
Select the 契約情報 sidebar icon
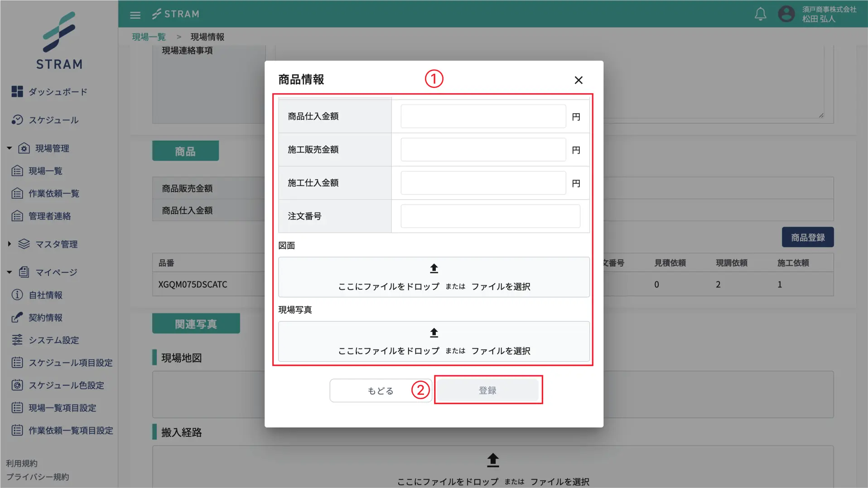[x=17, y=317]
